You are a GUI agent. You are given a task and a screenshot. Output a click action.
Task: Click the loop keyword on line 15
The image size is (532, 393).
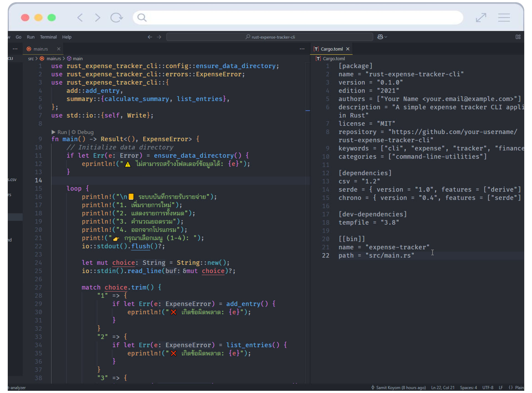74,188
